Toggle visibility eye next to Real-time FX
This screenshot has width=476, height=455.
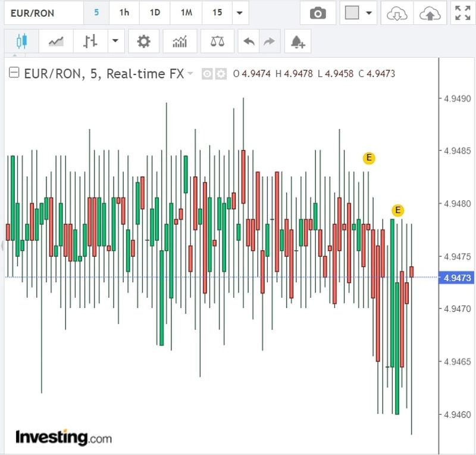click(x=208, y=74)
